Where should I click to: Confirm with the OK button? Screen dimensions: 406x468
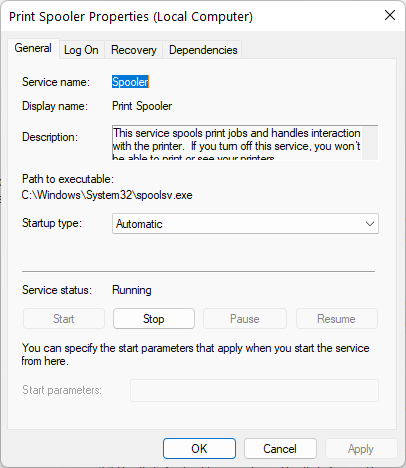click(x=199, y=449)
